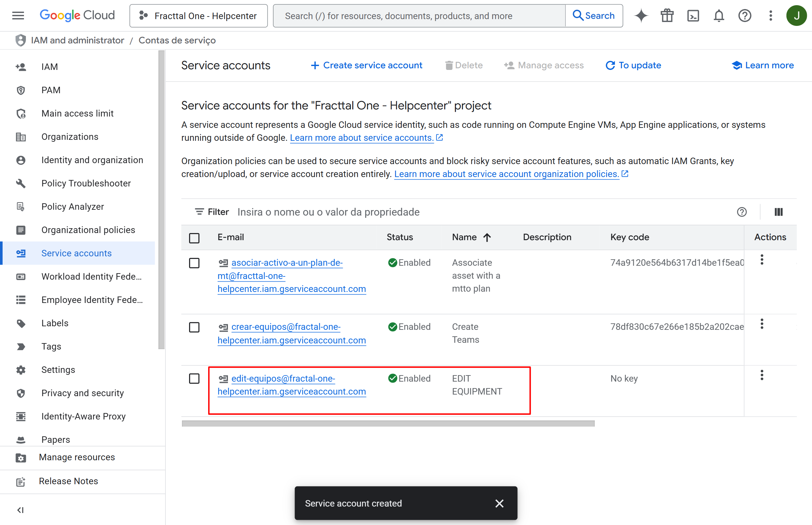Viewport: 812px width, 525px height.
Task: Open the gift free trial icon
Action: pos(667,16)
